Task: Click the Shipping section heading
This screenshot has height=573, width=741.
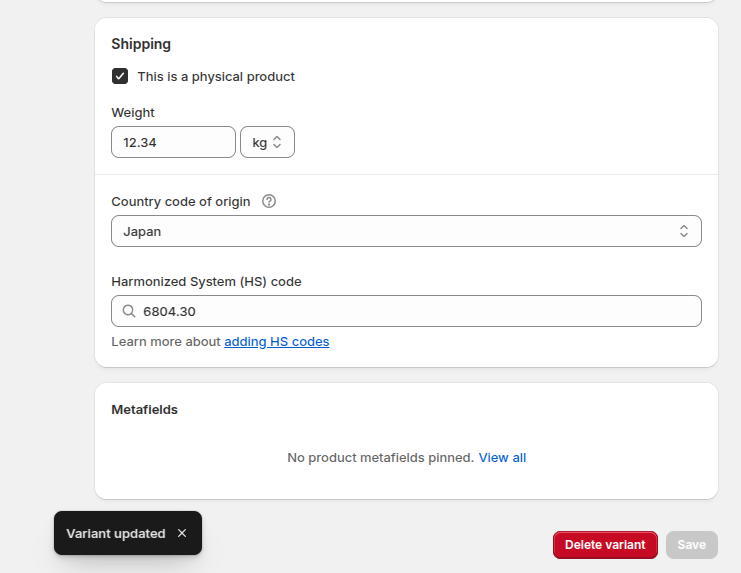Action: (x=141, y=44)
